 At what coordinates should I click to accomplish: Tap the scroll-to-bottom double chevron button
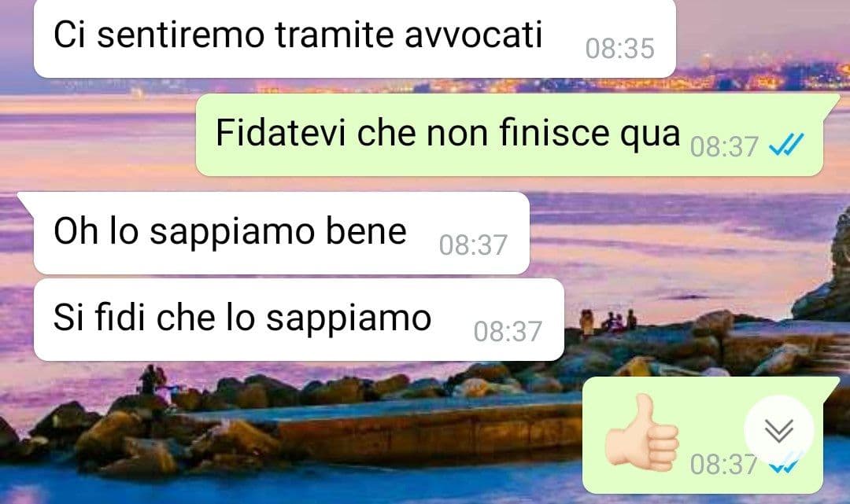point(779,430)
